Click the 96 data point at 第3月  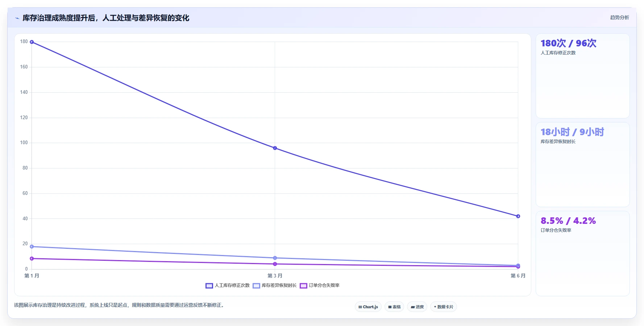[x=275, y=148]
